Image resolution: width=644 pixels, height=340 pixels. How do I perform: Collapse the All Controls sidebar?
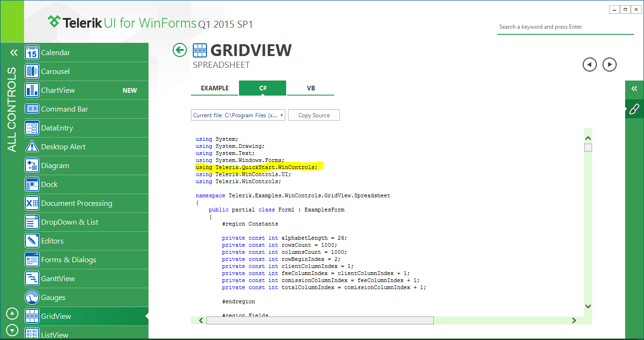[x=14, y=53]
